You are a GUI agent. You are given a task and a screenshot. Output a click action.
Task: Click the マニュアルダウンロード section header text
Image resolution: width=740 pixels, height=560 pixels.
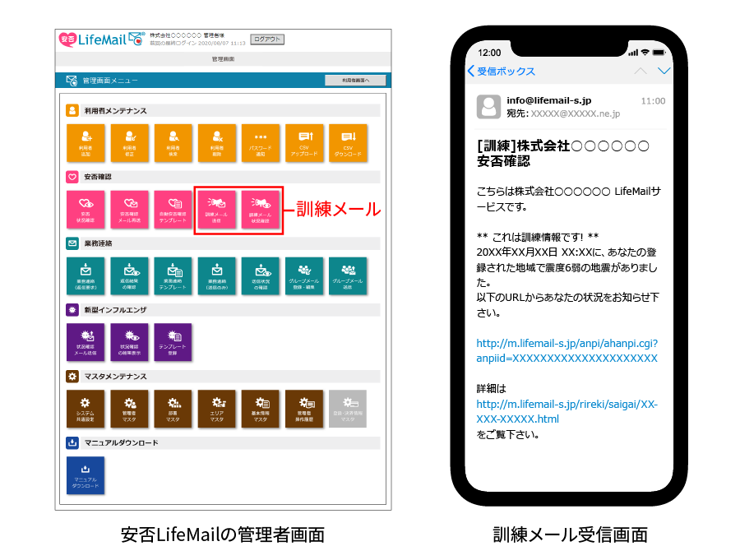[x=122, y=443]
